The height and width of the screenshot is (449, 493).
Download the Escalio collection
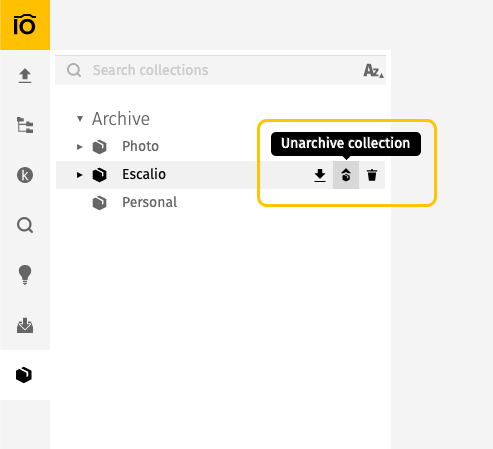tap(320, 175)
